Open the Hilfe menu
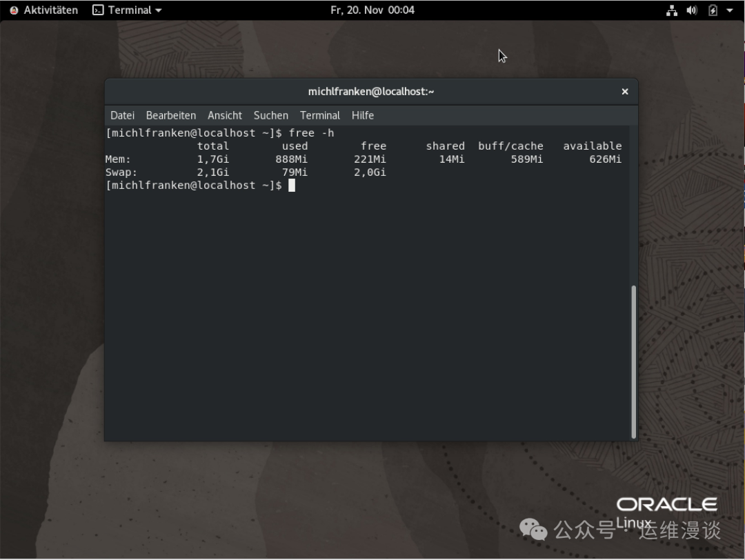745x560 pixels. pyautogui.click(x=362, y=115)
